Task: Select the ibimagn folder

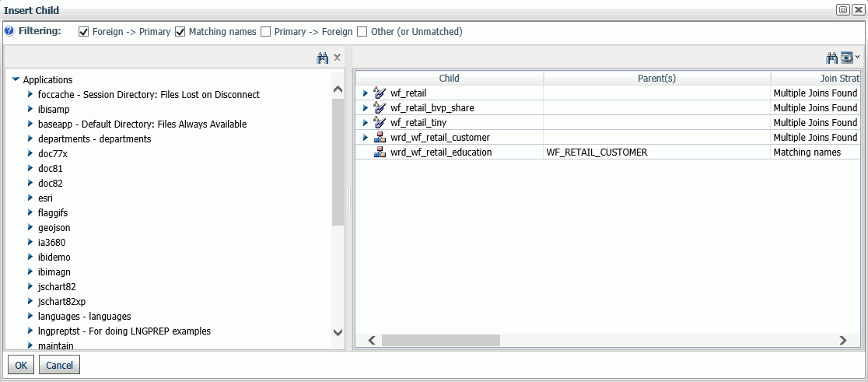Action: (x=54, y=272)
